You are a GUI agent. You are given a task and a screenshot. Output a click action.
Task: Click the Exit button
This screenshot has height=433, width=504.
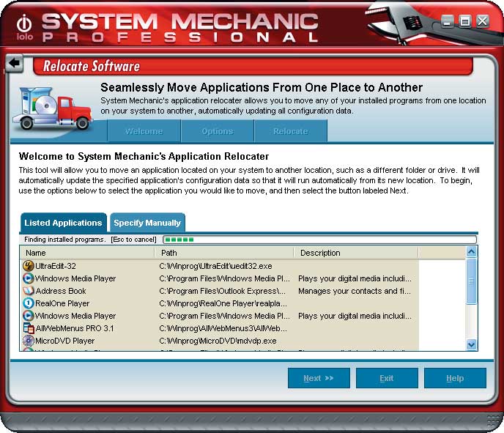pos(387,378)
